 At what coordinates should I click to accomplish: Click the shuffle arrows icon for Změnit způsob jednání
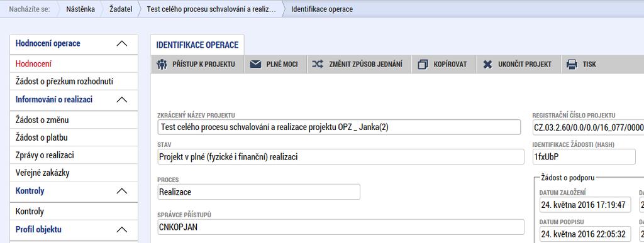318,64
